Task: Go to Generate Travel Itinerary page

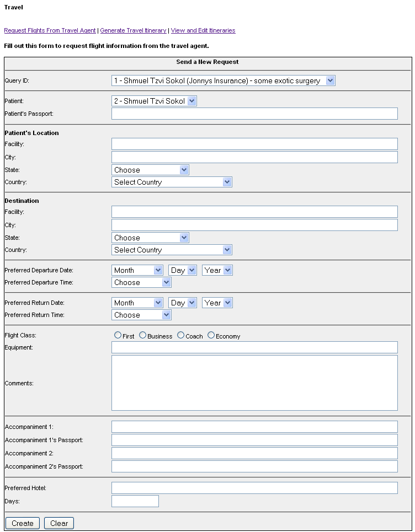Action: click(133, 30)
